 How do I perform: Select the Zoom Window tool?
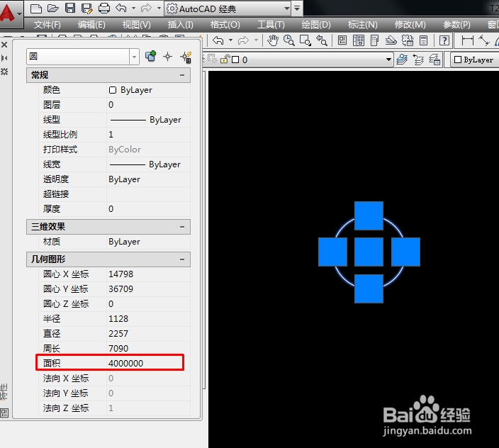coord(305,40)
